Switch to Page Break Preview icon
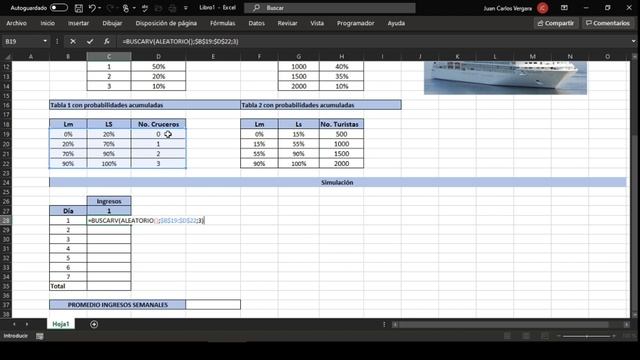 [545, 336]
